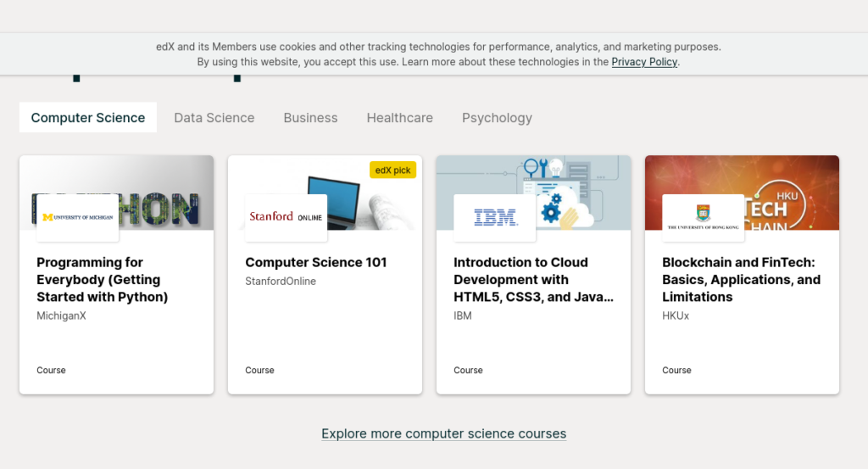
Task: Click the Course label on IBM card
Action: (x=468, y=370)
